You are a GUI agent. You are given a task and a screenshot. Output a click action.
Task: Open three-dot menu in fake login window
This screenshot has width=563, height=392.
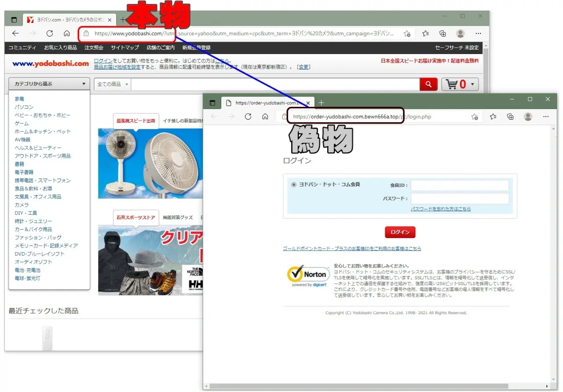click(546, 117)
